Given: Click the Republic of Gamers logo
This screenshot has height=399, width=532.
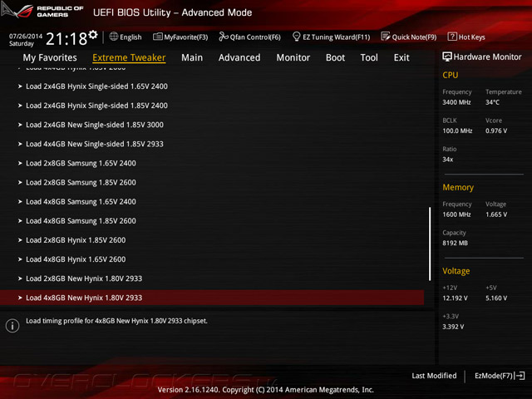Looking at the screenshot, I should [x=42, y=11].
